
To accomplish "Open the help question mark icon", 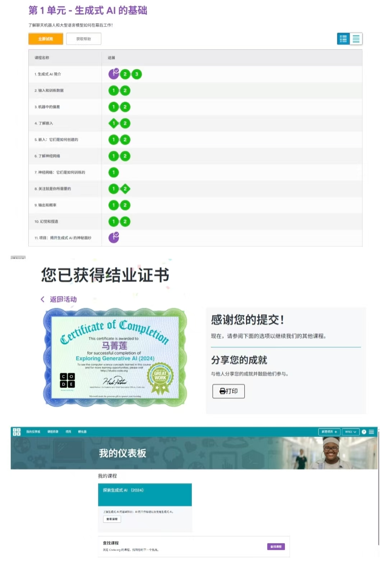I will tap(364, 432).
